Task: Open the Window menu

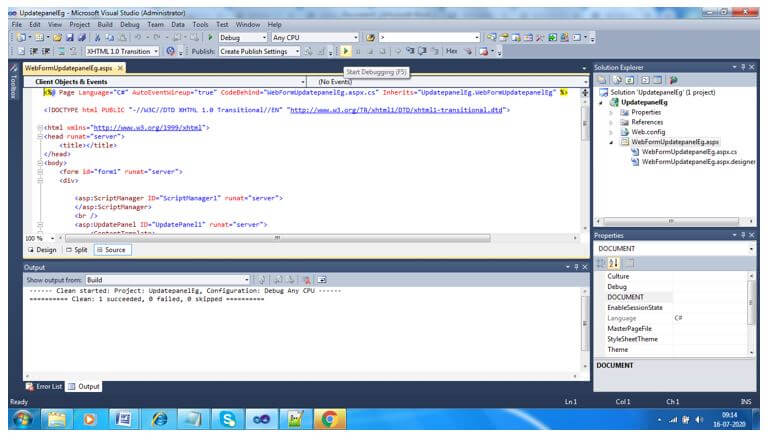Action: click(x=247, y=24)
